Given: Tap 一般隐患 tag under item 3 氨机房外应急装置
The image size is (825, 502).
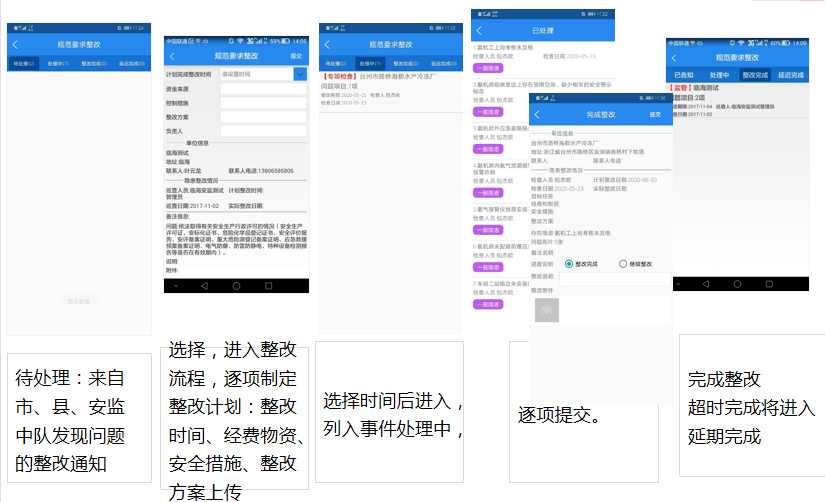Looking at the screenshot, I should (488, 149).
